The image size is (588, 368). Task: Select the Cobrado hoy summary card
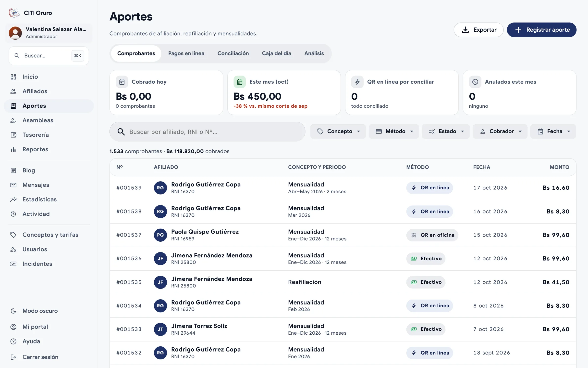(166, 92)
